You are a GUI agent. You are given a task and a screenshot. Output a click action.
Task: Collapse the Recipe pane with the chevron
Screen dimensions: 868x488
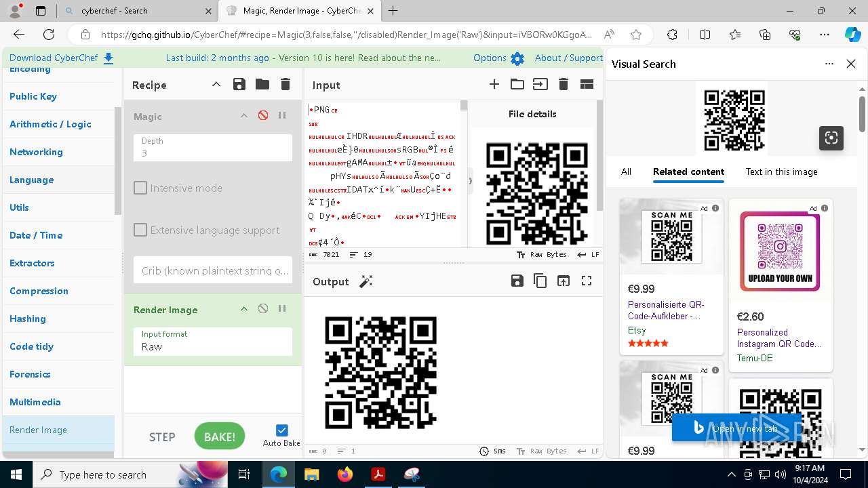tap(216, 84)
